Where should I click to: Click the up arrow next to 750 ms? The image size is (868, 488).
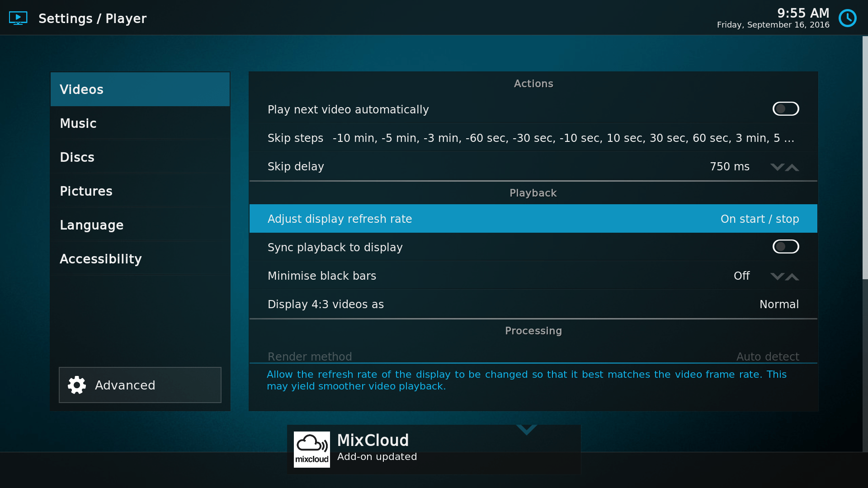793,167
